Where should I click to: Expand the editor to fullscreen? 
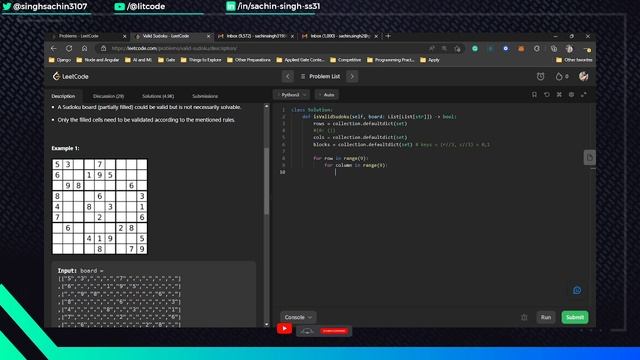(x=584, y=95)
